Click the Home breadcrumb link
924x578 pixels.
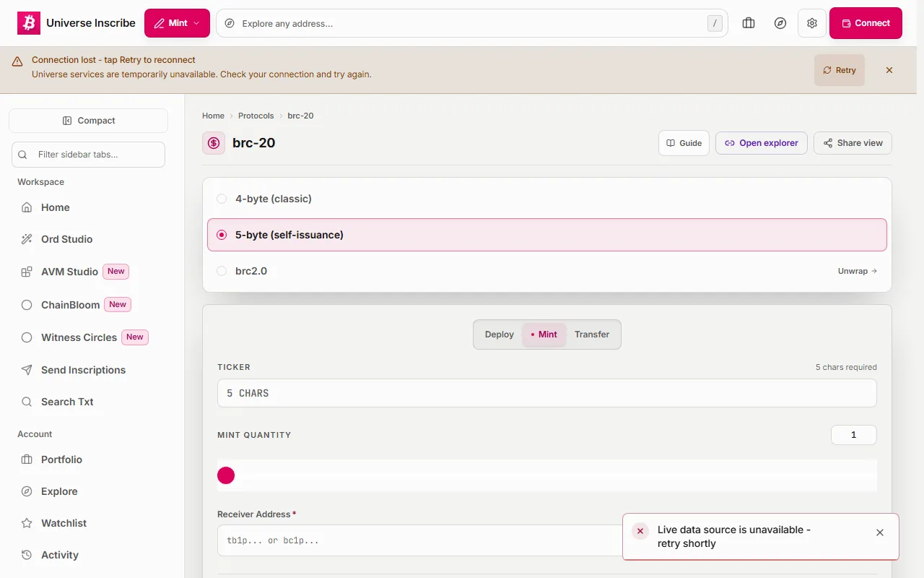(x=213, y=116)
